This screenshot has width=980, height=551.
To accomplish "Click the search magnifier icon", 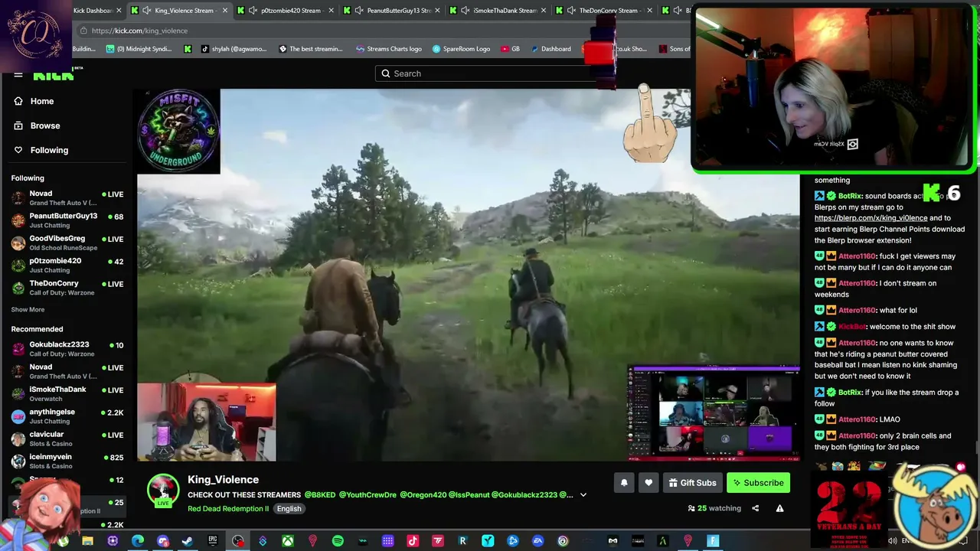I will coord(386,73).
